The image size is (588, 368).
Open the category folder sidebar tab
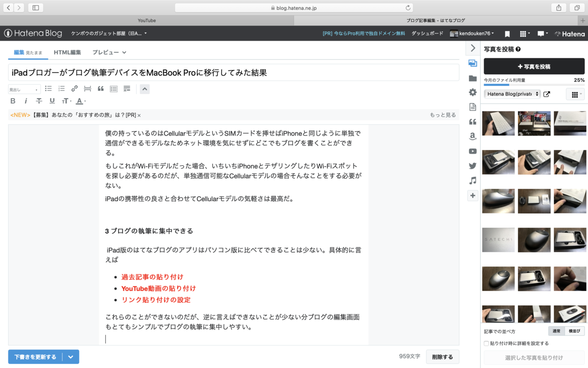[472, 78]
